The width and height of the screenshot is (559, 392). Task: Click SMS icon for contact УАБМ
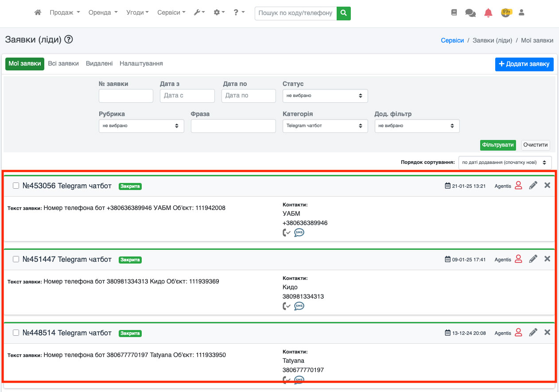point(299,233)
